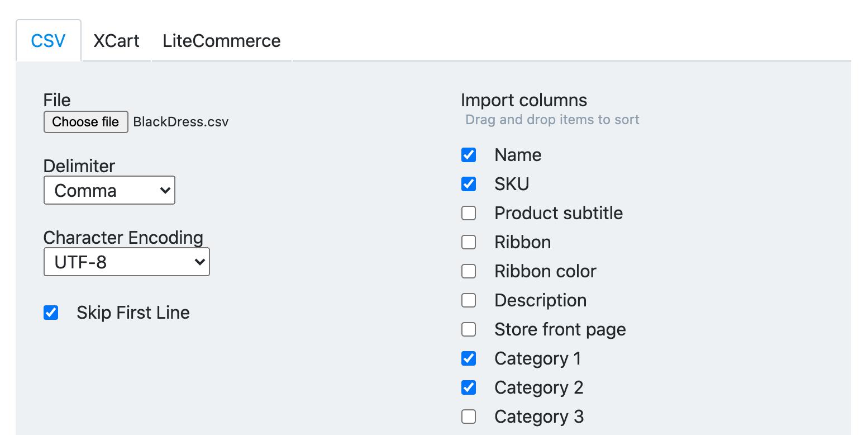
Task: Open the Character Encoding dropdown showing UTF-8
Action: (126, 261)
